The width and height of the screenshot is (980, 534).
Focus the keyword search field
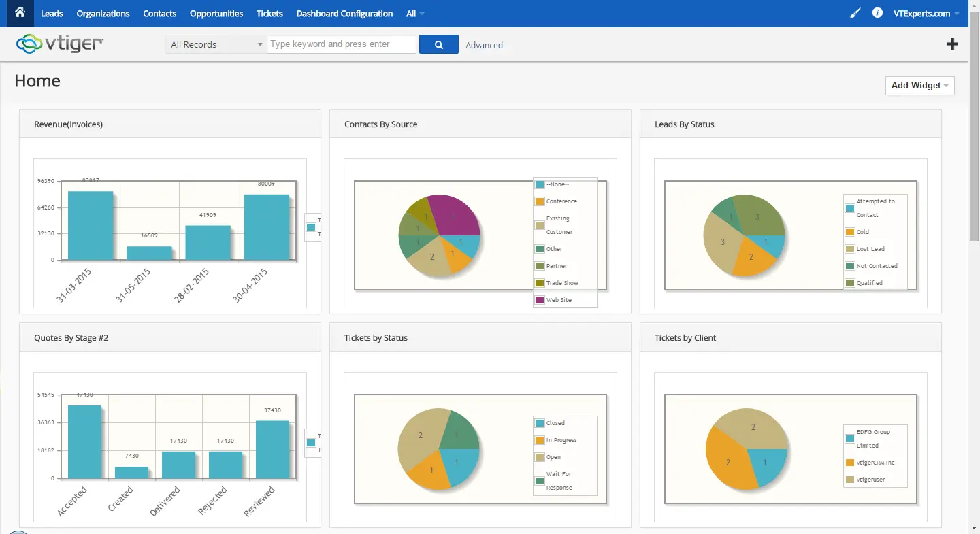341,44
